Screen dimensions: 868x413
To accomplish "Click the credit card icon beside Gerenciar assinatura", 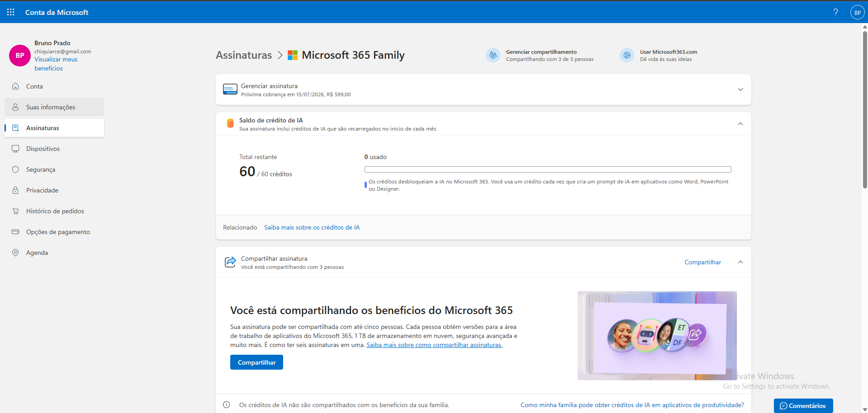I will click(230, 89).
